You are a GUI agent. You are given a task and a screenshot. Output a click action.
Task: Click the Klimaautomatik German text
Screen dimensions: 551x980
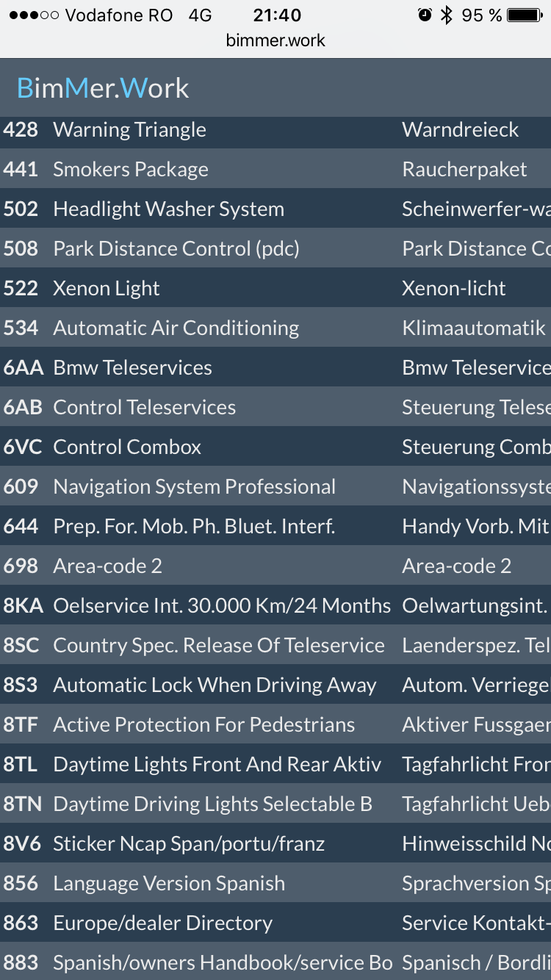[474, 328]
